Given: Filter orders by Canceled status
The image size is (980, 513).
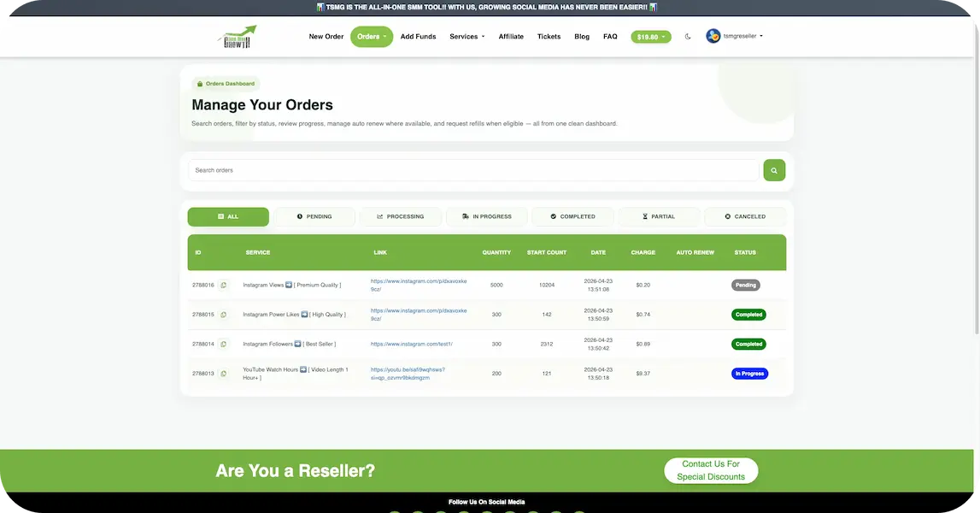Looking at the screenshot, I should click(745, 216).
